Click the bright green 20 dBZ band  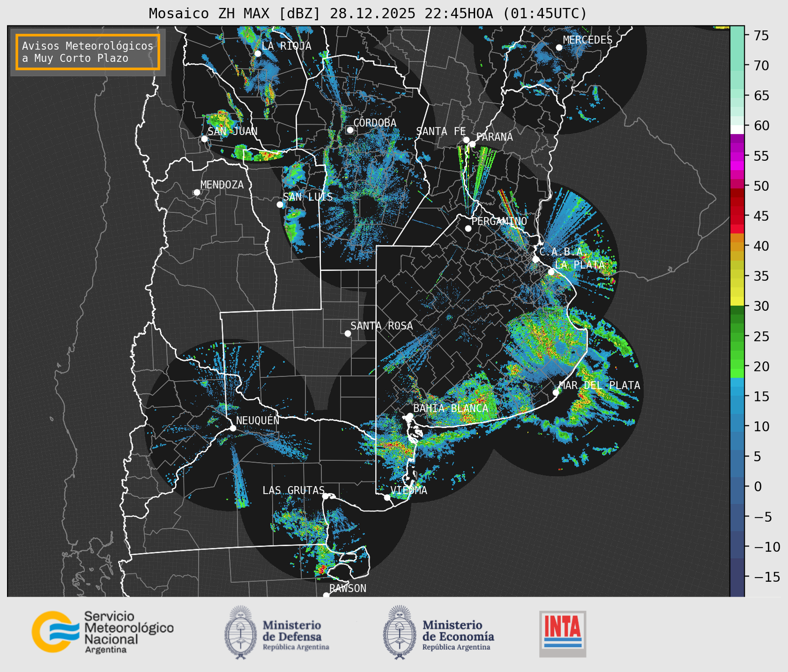click(x=737, y=365)
